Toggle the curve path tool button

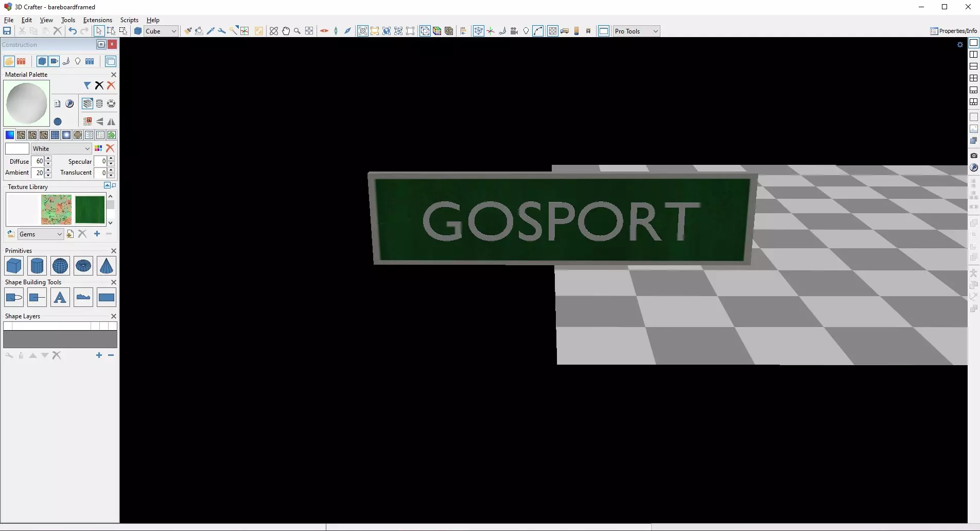pos(538,31)
